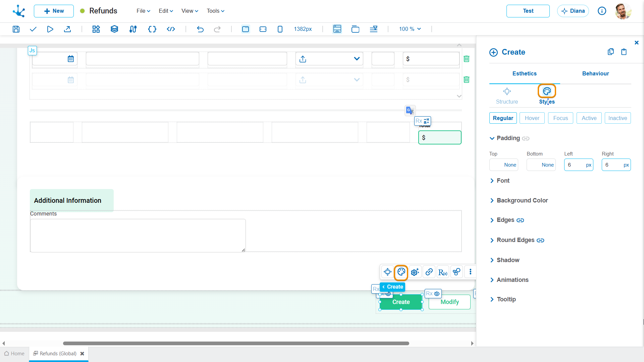Expand the Animations section
The image size is (644, 362).
[509, 280]
